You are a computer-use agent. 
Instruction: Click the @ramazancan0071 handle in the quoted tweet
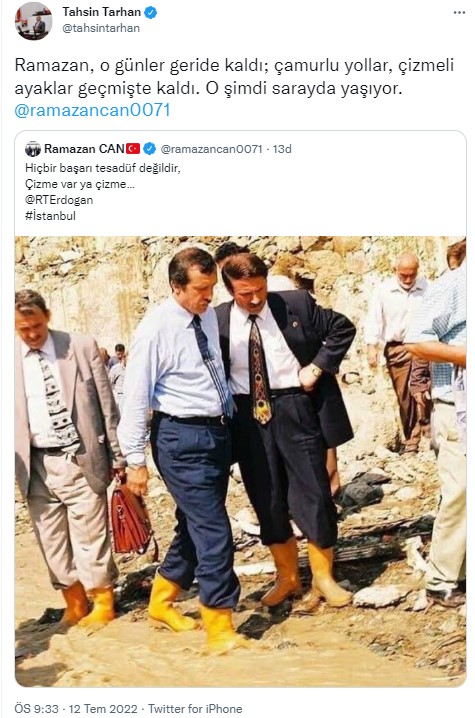211,149
